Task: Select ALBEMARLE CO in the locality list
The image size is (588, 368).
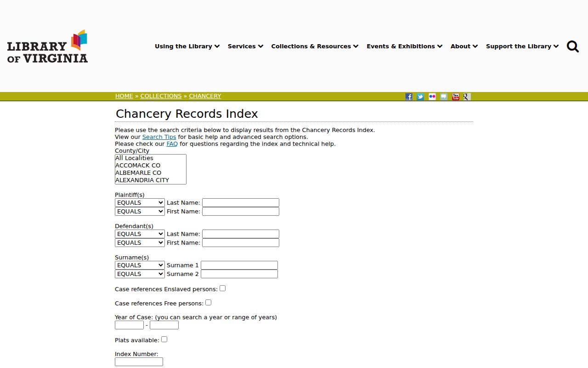Action: tap(151, 173)
